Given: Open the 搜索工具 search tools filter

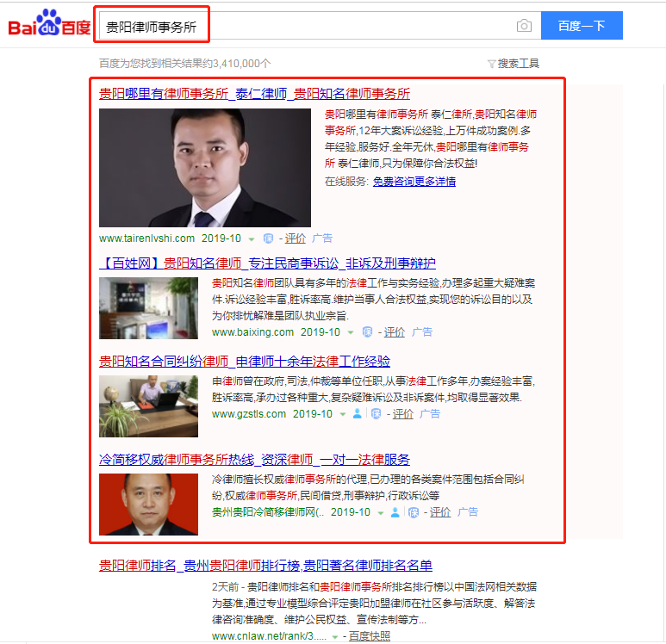Looking at the screenshot, I should 514,63.
